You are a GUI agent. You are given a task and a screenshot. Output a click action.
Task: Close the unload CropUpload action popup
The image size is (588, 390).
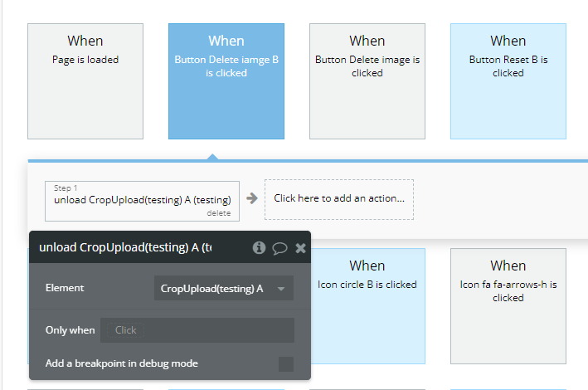click(300, 247)
